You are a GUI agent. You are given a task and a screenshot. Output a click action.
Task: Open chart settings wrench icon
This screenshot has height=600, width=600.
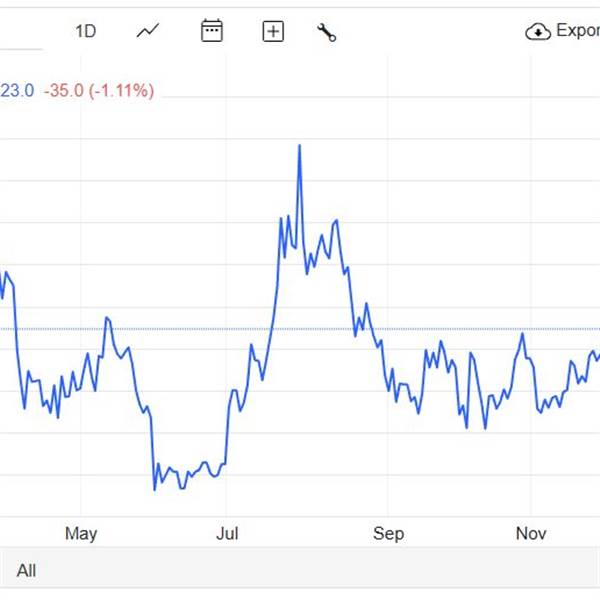[326, 32]
